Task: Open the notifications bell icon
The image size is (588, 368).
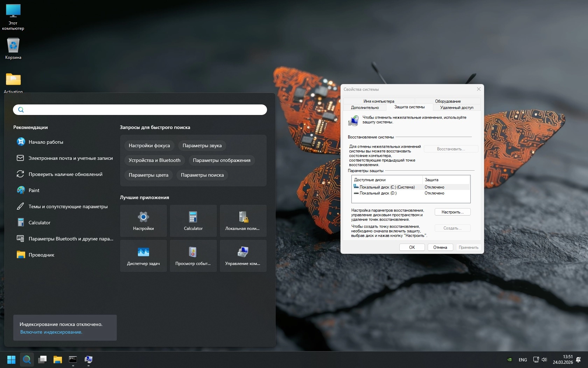Action: coord(578,360)
